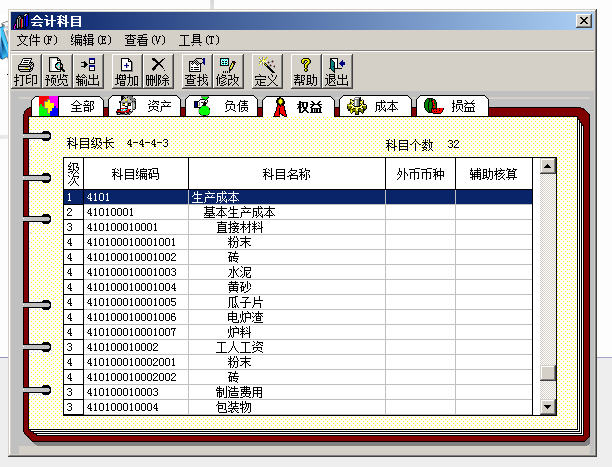
Task: Switch to the 资产 tab
Action: point(145,106)
